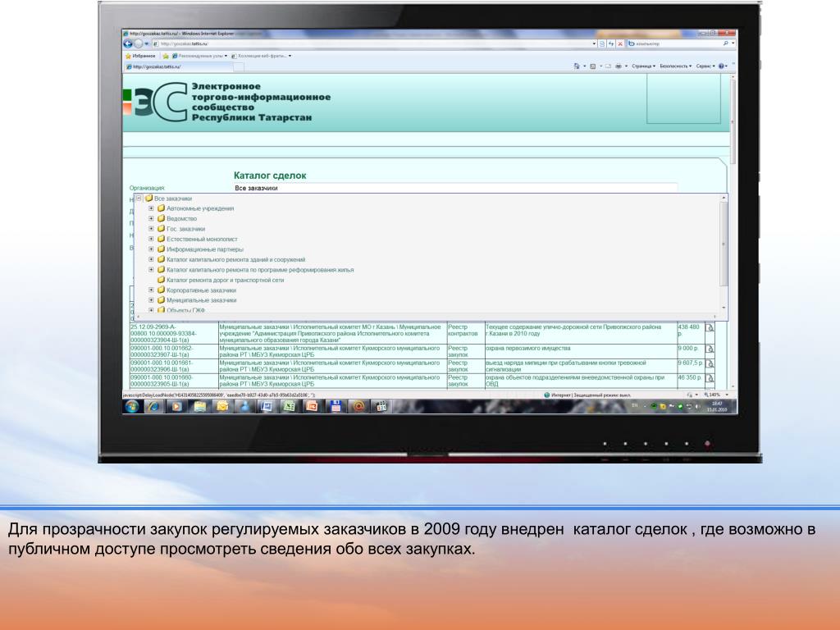
Task: Open the Коллекция веб-фрагментов favorites link
Action: click(x=261, y=56)
